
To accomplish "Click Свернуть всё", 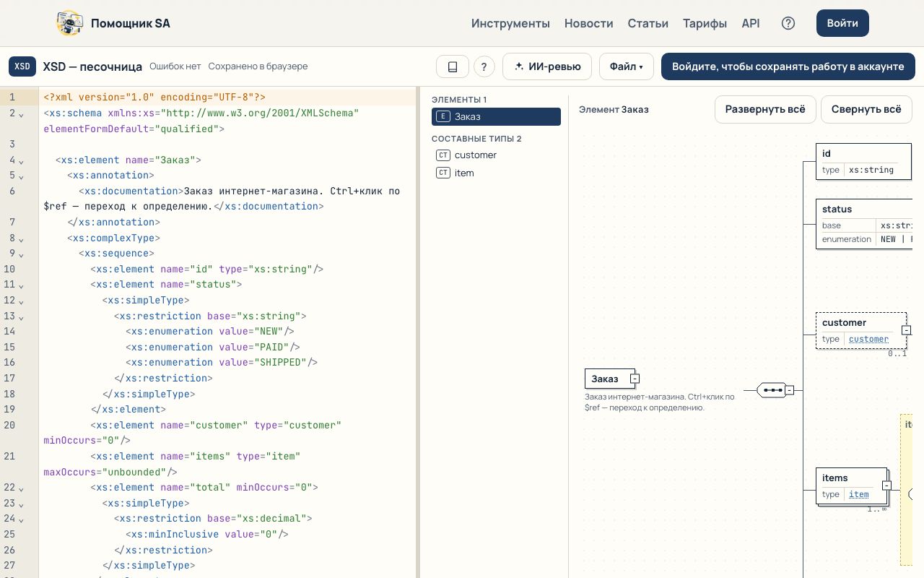I will coord(866,109).
